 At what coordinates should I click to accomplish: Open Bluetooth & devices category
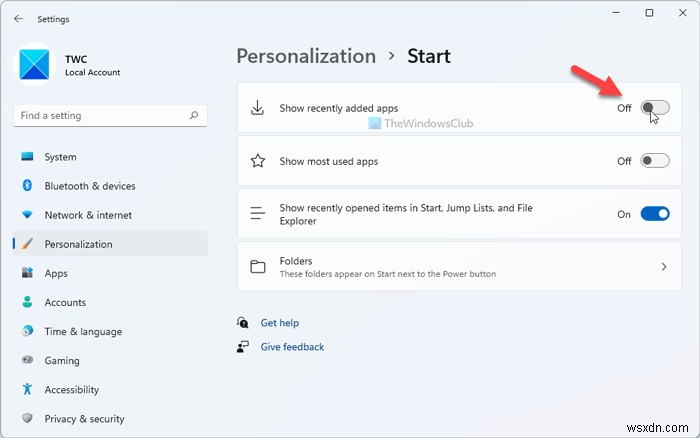click(x=110, y=186)
